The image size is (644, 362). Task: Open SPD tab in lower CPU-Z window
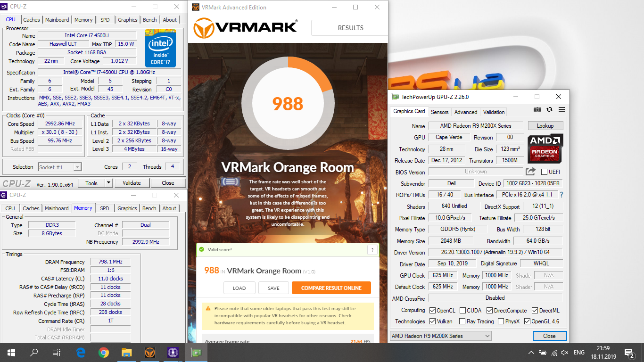(105, 208)
